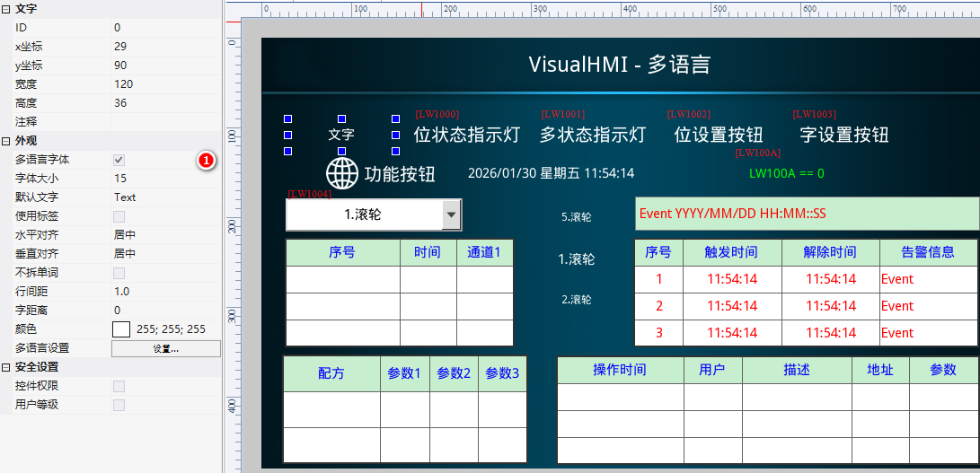Enable the 使用标签 checkbox
Image resolution: width=980 pixels, height=473 pixels.
tap(119, 216)
